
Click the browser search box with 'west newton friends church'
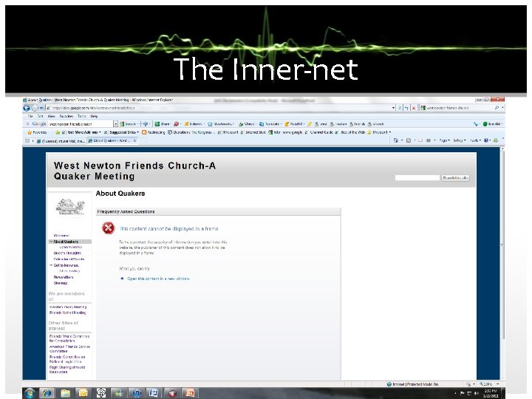(x=457, y=108)
